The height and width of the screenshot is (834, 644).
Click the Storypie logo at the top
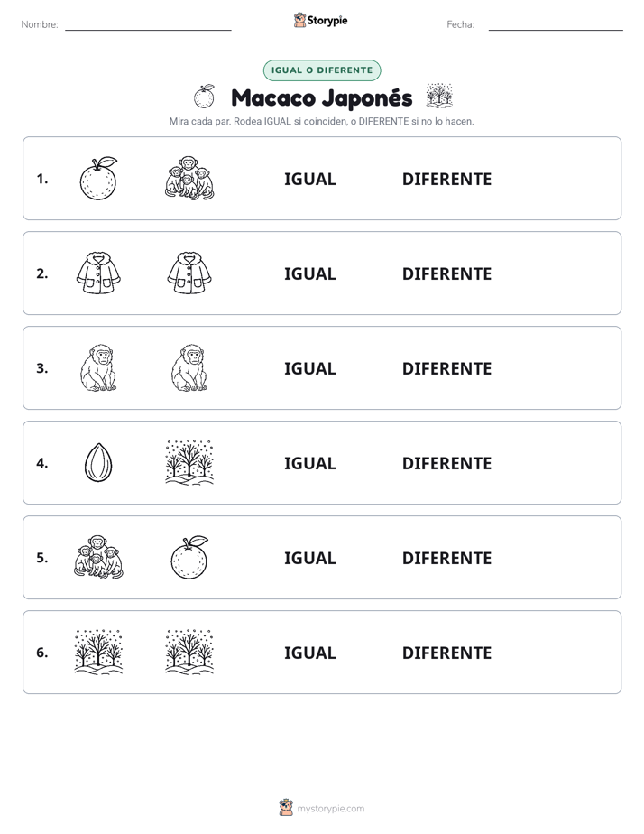coord(320,21)
